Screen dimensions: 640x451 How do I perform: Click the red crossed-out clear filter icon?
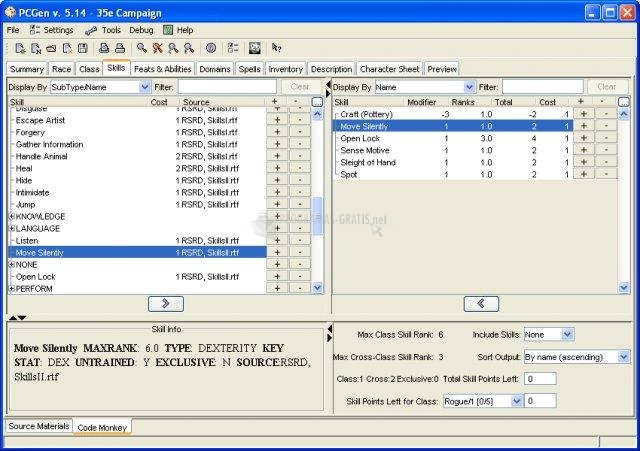[x=158, y=48]
